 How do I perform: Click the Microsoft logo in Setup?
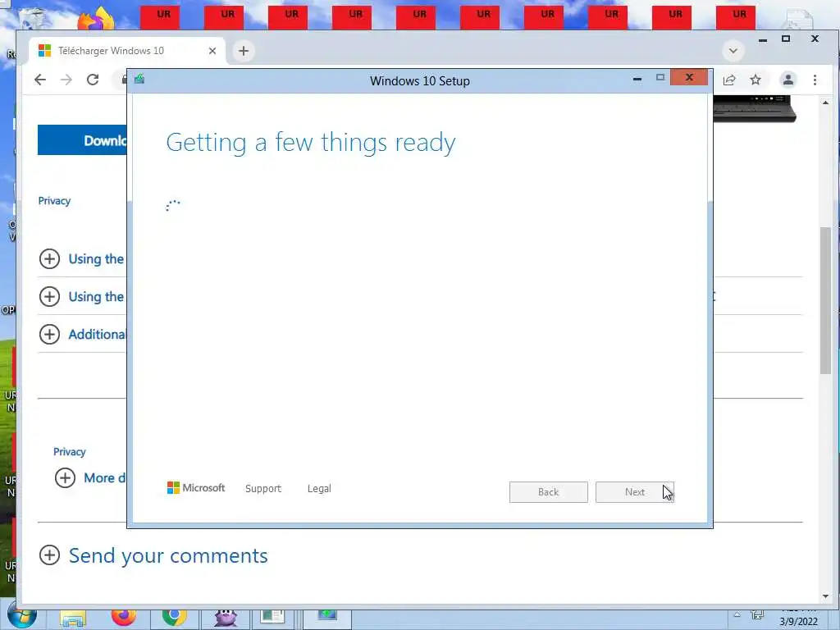tap(196, 488)
